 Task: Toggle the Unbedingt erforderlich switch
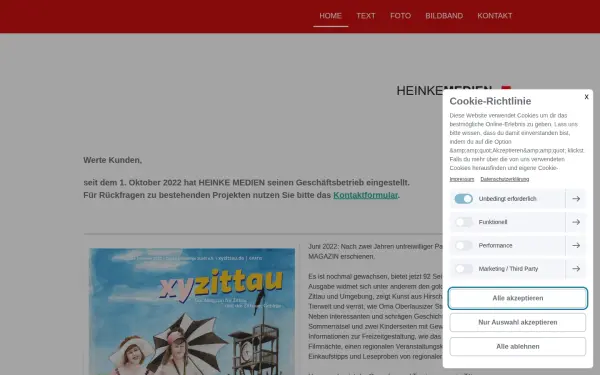(463, 199)
